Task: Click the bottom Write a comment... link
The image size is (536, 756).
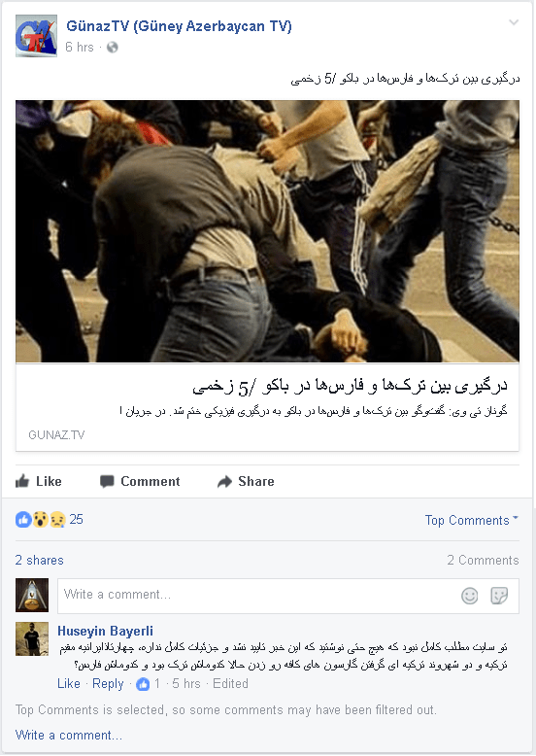Action: (69, 736)
